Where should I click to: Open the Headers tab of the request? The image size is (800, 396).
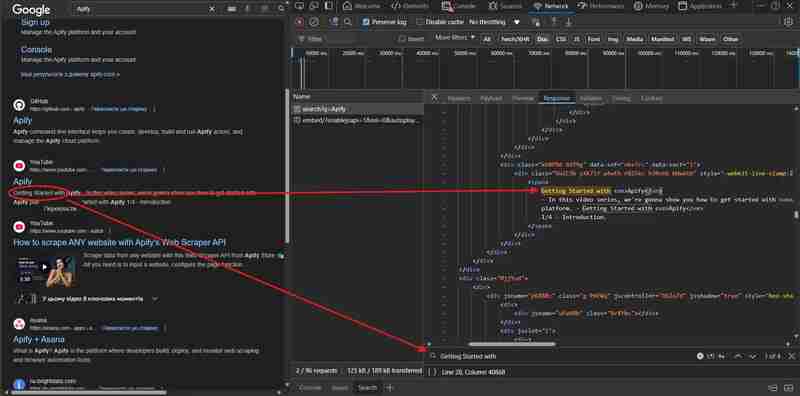[459, 98]
